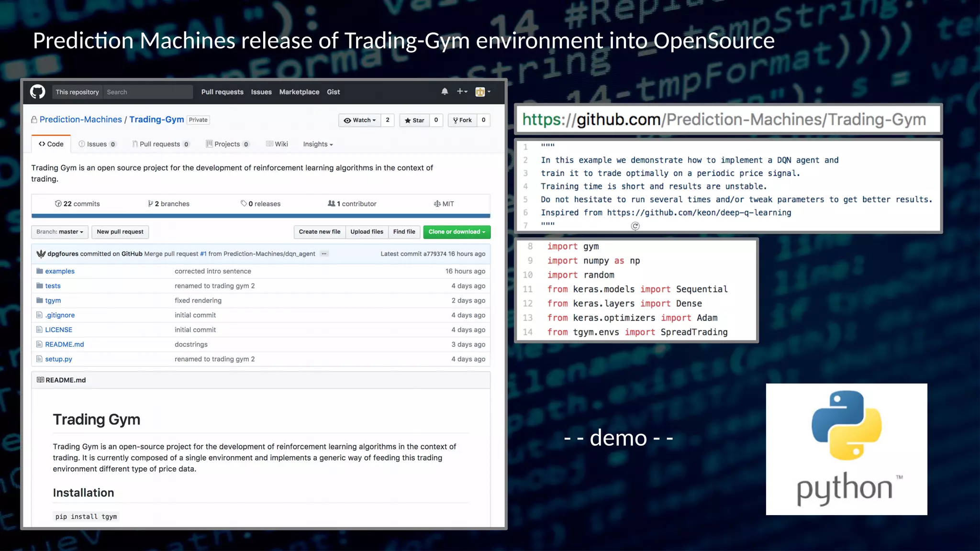Expand the Clone or download dropdown
980x551 pixels.
click(x=457, y=232)
